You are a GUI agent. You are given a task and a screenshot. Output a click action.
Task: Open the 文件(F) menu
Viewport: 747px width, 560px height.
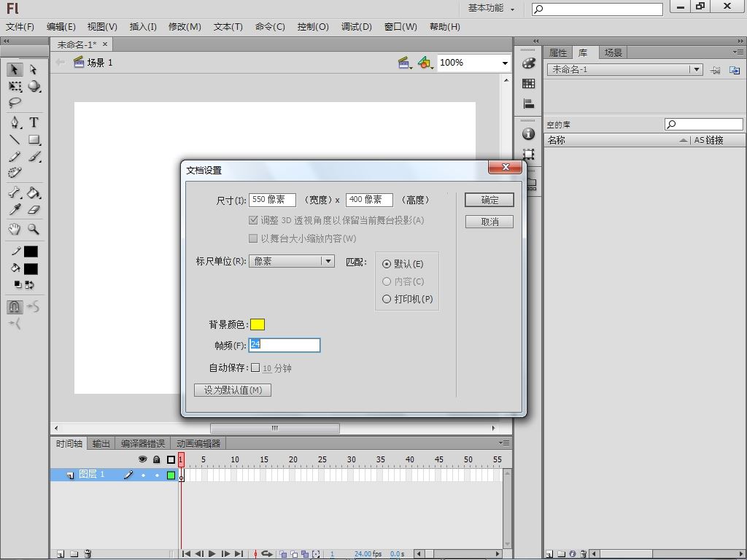pyautogui.click(x=20, y=27)
